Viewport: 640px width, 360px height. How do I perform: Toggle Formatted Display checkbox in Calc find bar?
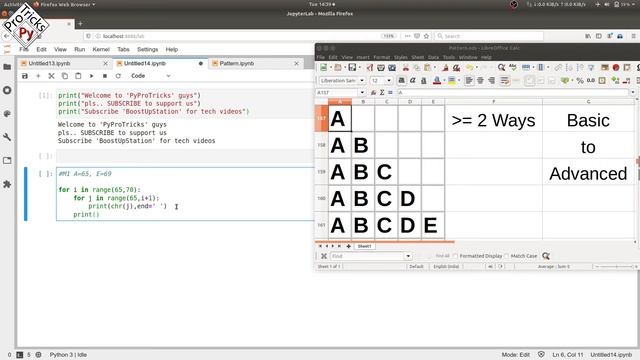[456, 256]
